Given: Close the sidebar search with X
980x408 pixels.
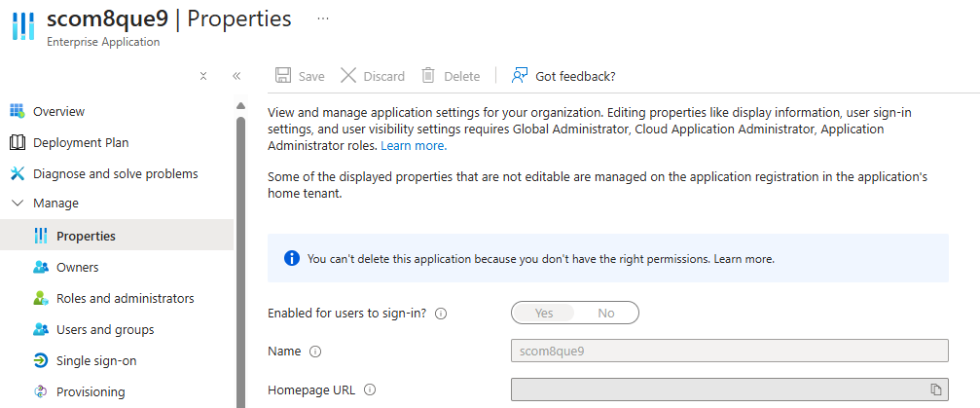Looking at the screenshot, I should [203, 76].
